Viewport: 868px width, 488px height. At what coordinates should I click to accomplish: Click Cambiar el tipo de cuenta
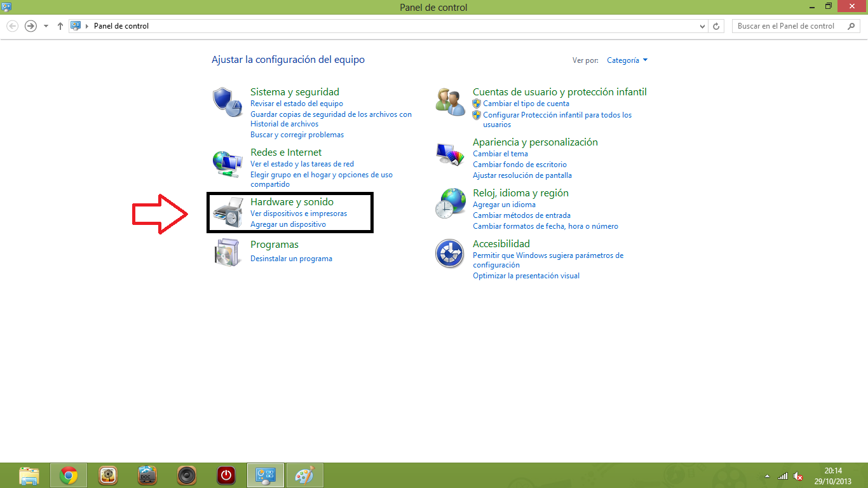(x=526, y=104)
